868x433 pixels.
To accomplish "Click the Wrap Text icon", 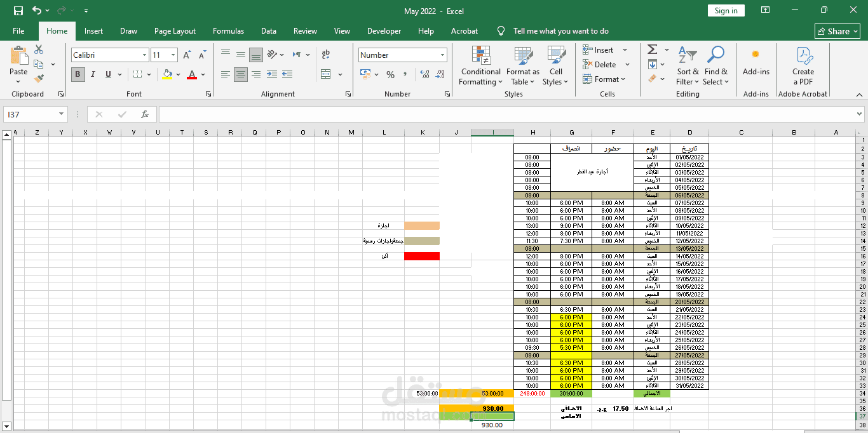I will [326, 55].
